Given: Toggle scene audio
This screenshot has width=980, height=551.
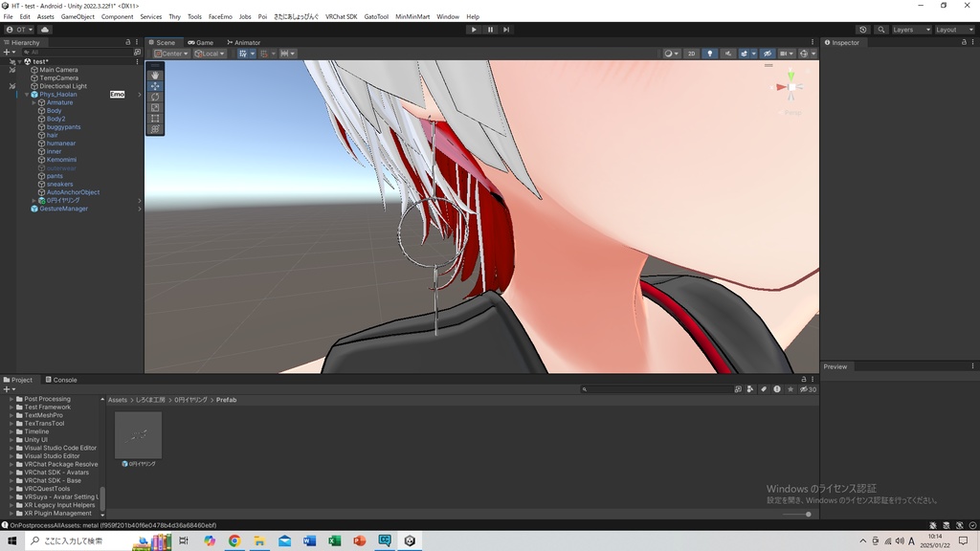Looking at the screenshot, I should tap(727, 54).
